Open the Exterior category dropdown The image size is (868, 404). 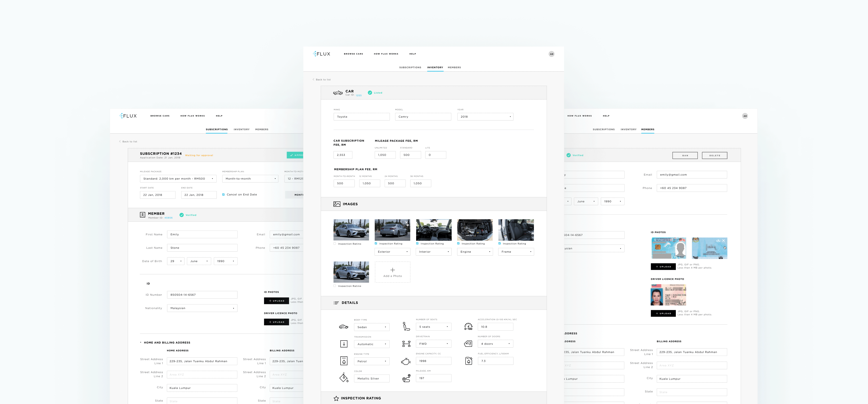point(392,252)
